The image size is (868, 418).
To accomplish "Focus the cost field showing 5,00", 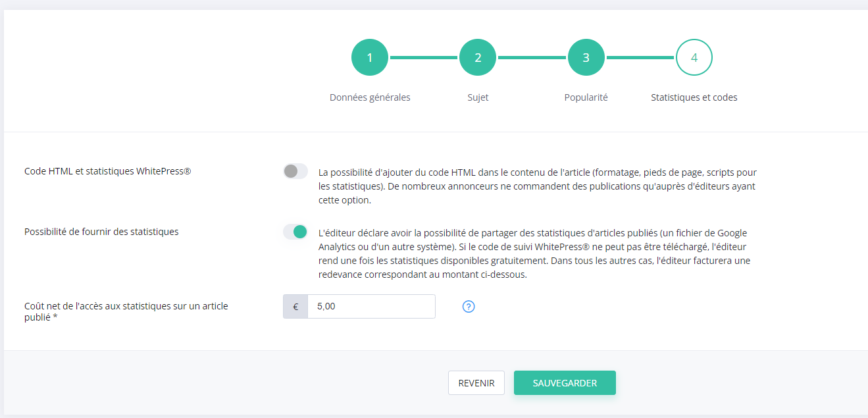I will point(371,307).
